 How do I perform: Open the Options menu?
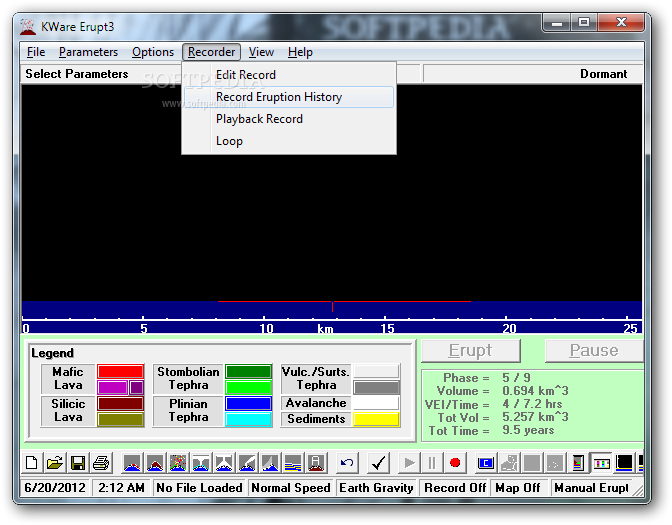(153, 52)
